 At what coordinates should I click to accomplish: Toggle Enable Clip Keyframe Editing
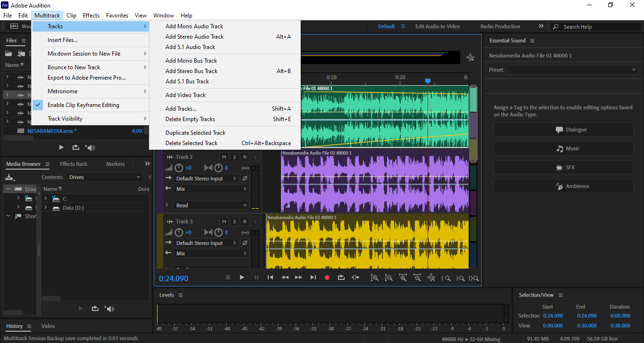83,105
